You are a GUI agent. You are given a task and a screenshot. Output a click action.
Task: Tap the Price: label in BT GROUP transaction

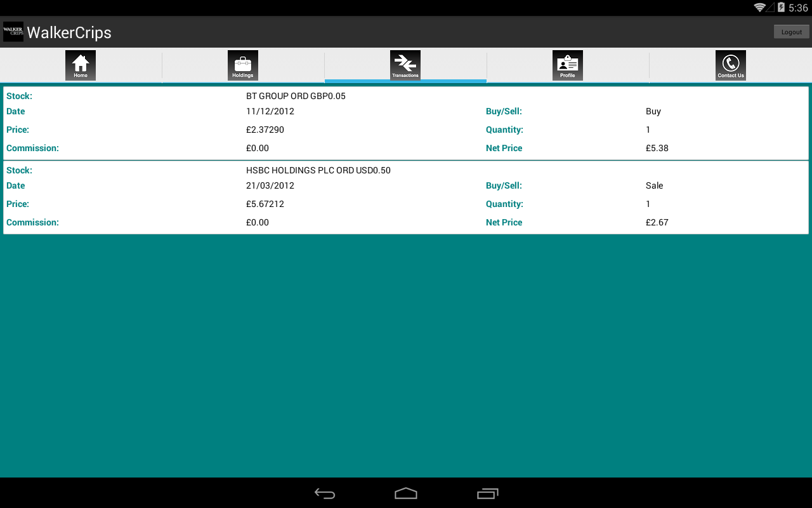pos(18,130)
